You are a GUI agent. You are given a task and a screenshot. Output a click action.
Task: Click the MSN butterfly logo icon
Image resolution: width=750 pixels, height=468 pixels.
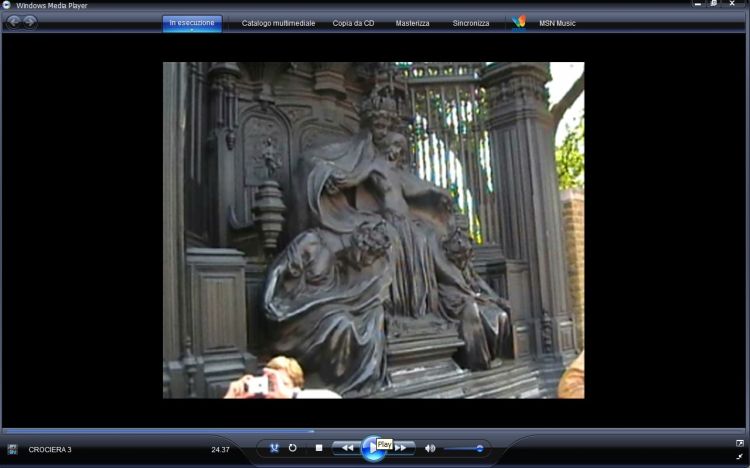pos(518,22)
